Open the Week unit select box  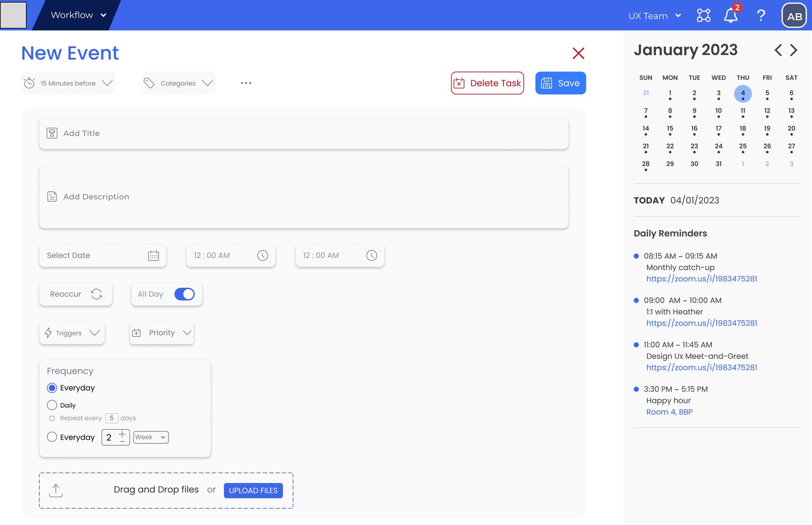[x=151, y=437]
